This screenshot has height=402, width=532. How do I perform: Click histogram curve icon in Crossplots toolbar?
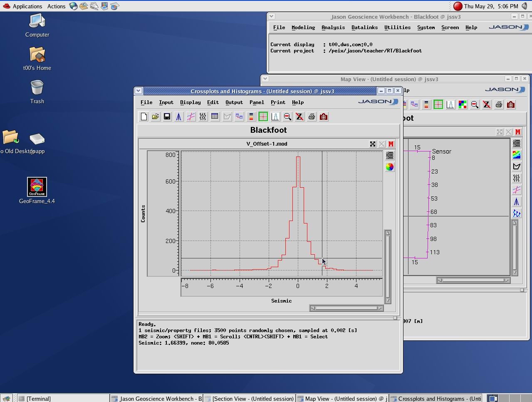[275, 117]
